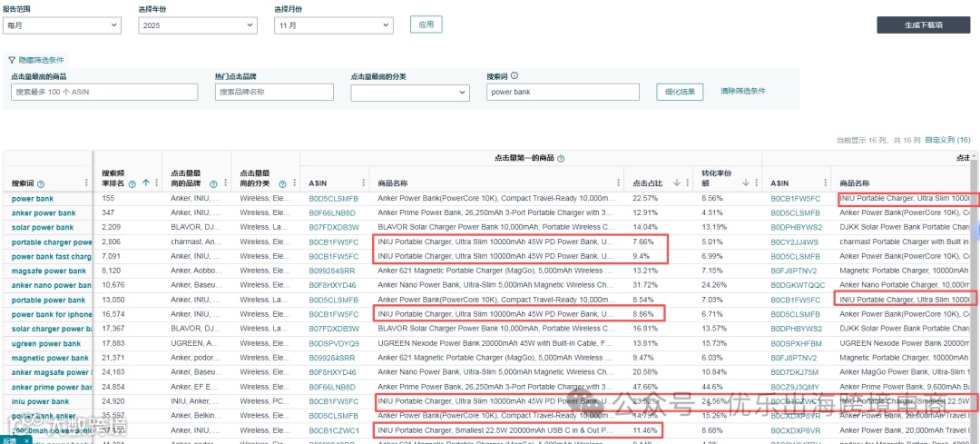Open column menu dots for 点击量最高的品牌
The image size is (980, 444).
coord(224,183)
